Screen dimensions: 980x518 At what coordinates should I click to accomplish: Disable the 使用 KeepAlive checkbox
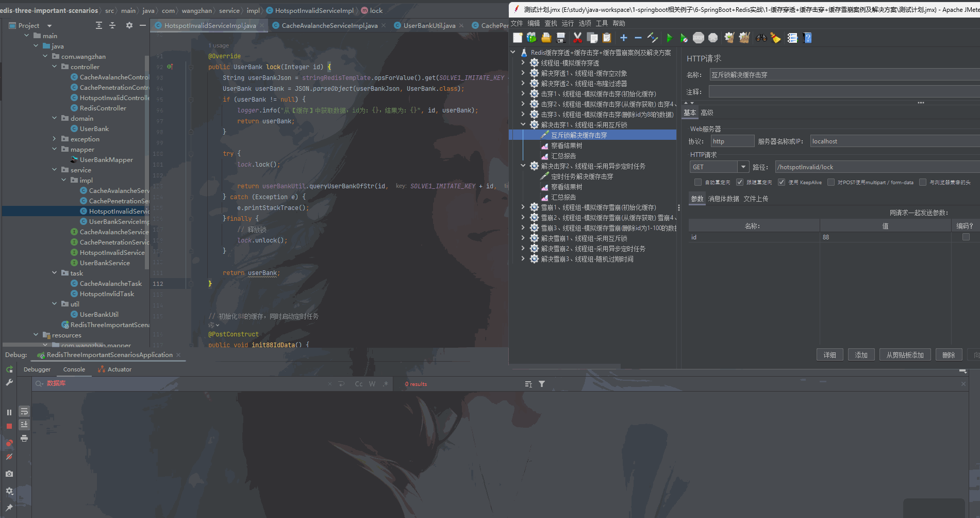pos(782,182)
